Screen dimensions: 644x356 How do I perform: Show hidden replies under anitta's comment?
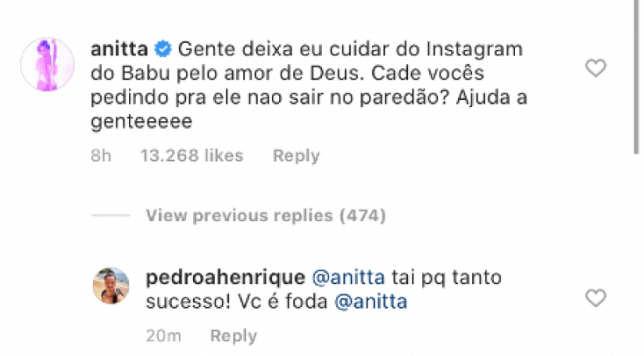[x=266, y=215]
